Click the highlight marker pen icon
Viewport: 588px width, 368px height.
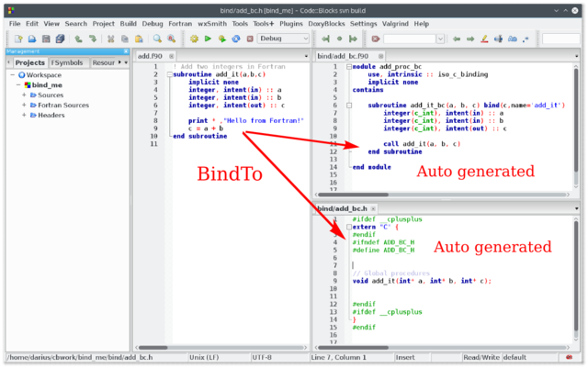point(484,39)
